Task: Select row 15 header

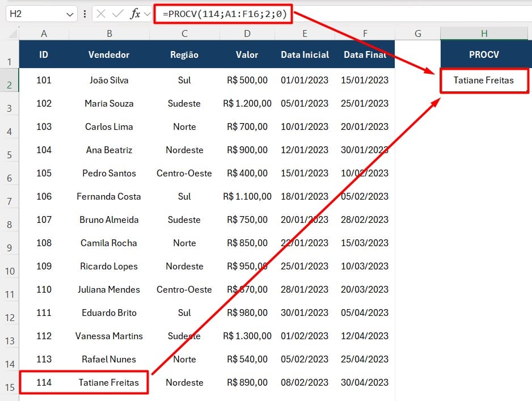Action: coord(10,383)
